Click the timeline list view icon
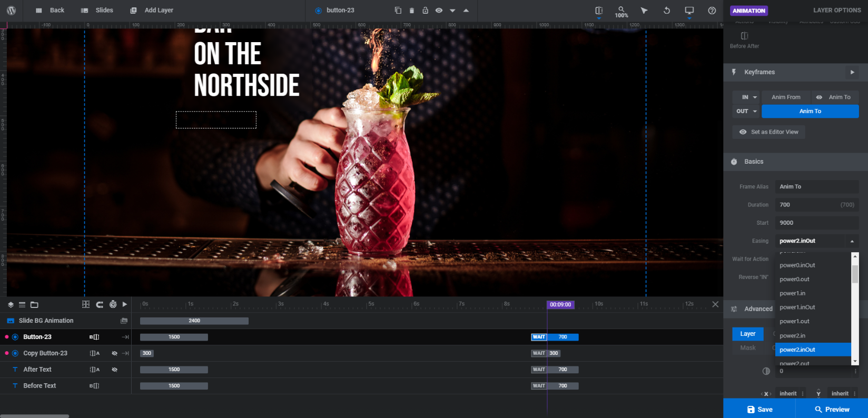The height and width of the screenshot is (418, 868). tap(22, 304)
